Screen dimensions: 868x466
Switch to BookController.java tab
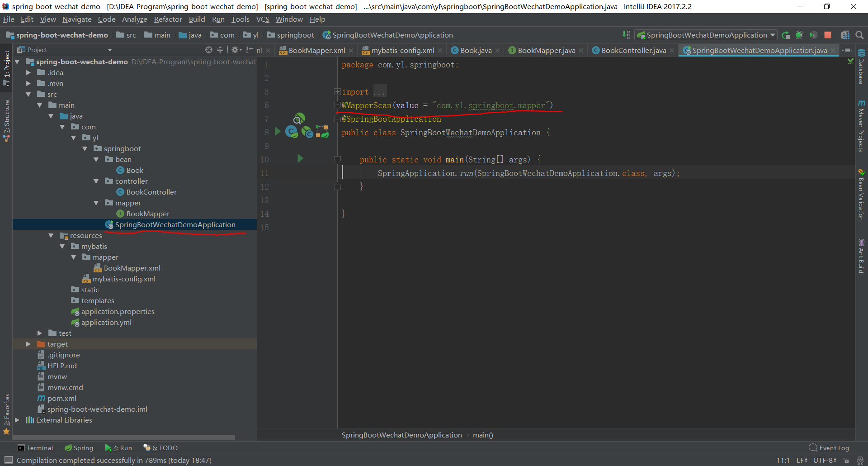pos(633,50)
